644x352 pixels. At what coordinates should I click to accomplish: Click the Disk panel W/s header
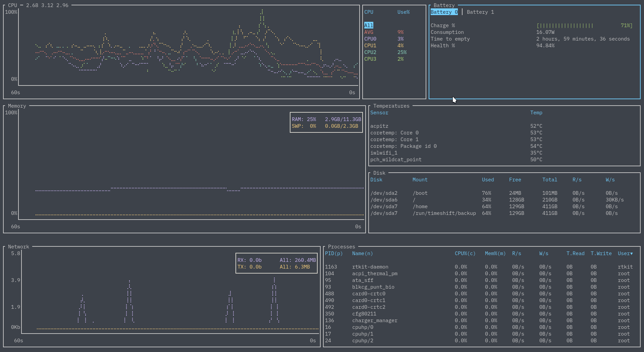610,180
